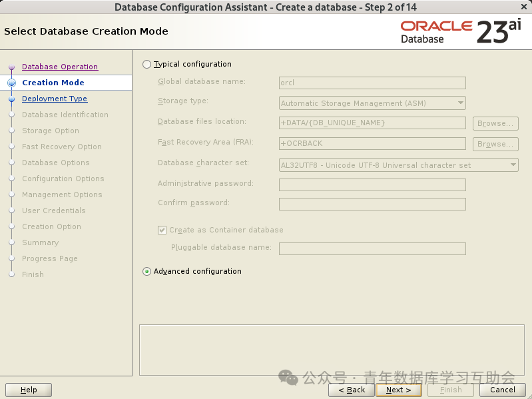Screen dimensions: 532x399
Task: Click the Storage Option step label
Action: tap(51, 131)
